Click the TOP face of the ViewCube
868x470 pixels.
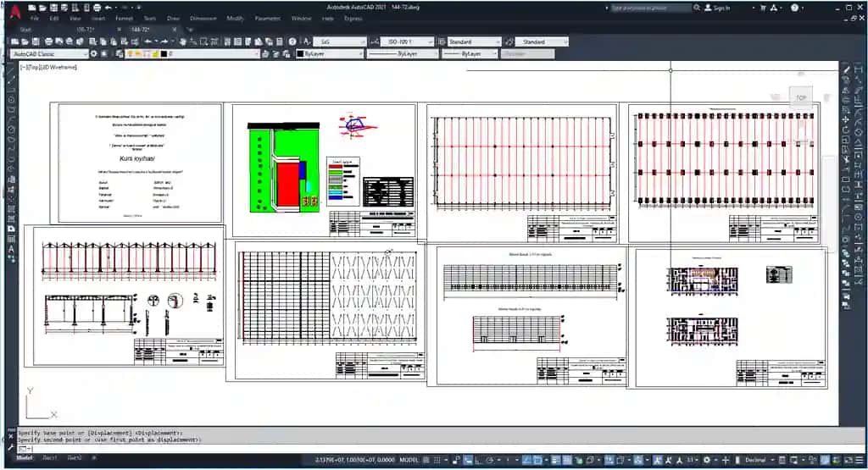pyautogui.click(x=800, y=98)
